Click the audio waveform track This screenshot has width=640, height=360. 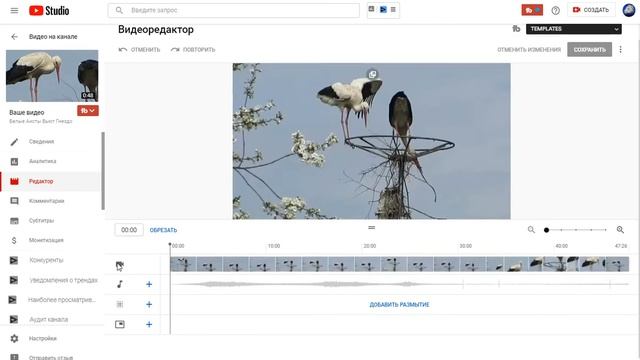pos(400,284)
